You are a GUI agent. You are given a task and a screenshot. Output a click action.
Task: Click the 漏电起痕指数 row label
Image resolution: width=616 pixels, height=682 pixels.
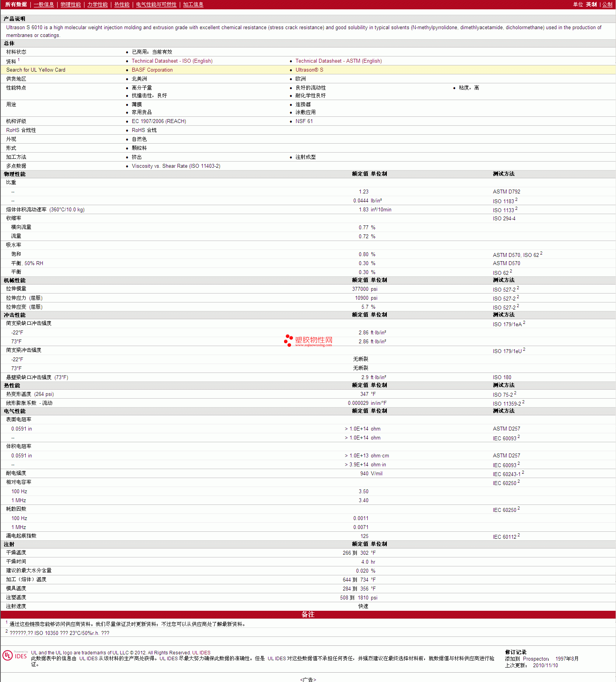21,536
